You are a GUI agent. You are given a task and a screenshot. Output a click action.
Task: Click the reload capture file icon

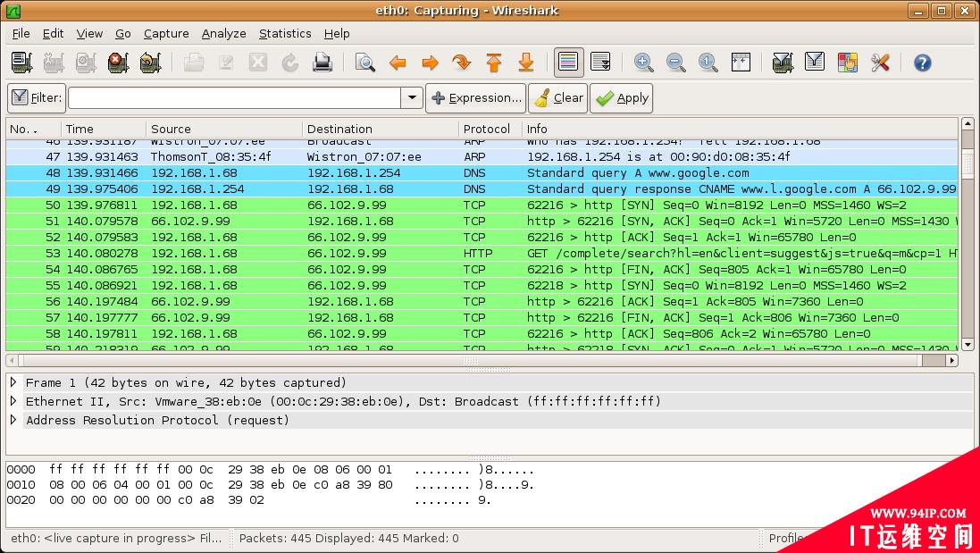click(x=290, y=63)
